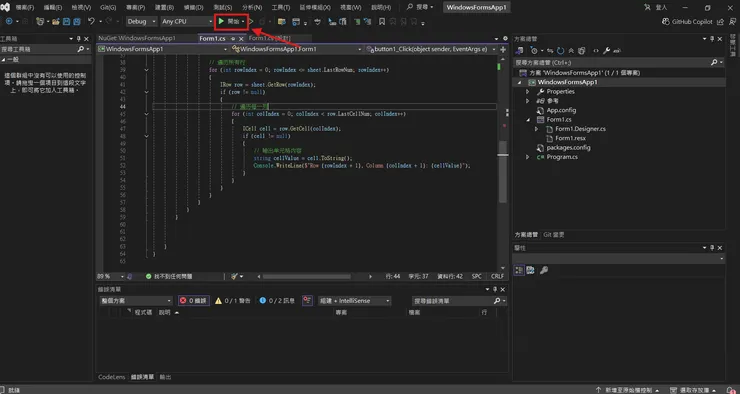Image resolution: width=740 pixels, height=394 pixels.
Task: Click the Open File folder icon
Action: [x=56, y=22]
